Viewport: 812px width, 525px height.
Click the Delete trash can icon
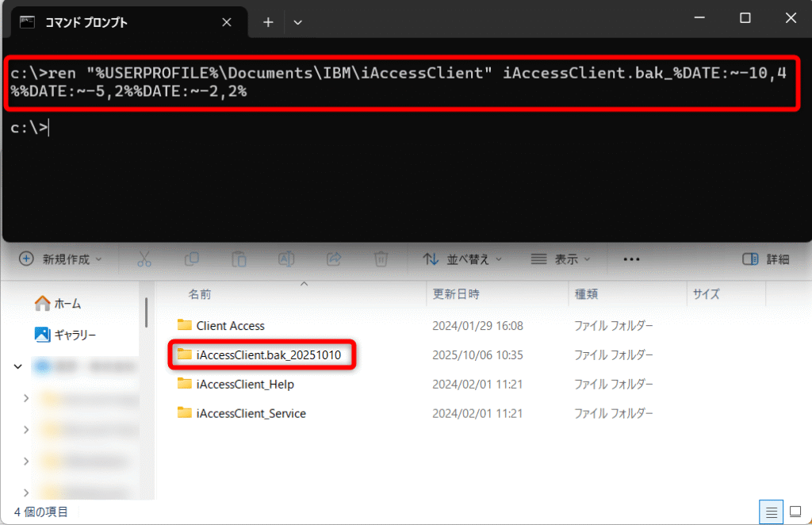(381, 259)
